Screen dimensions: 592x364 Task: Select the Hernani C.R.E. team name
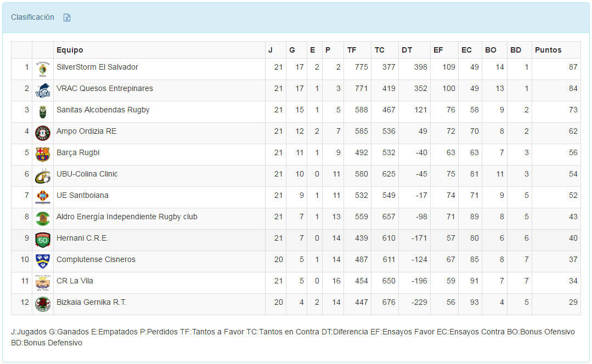(82, 238)
